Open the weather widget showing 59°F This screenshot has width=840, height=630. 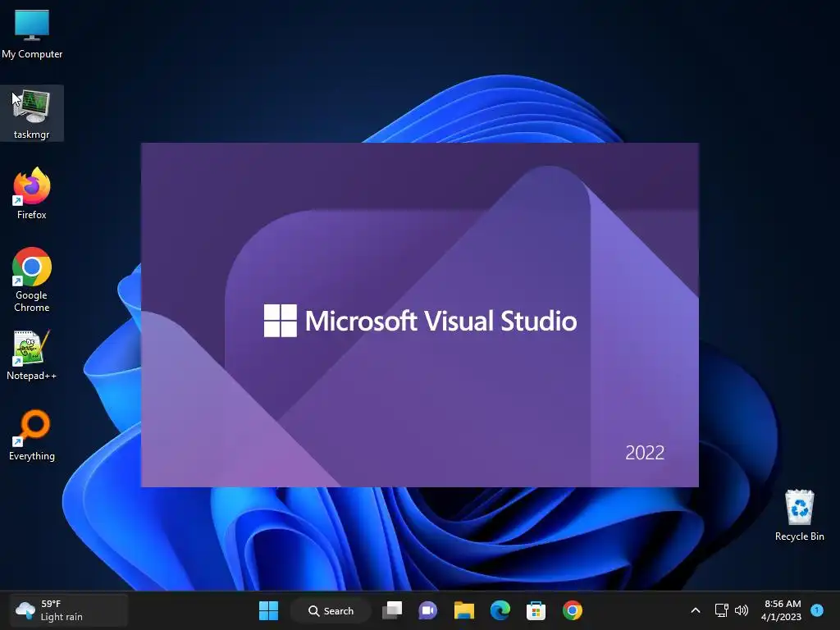[69, 610]
